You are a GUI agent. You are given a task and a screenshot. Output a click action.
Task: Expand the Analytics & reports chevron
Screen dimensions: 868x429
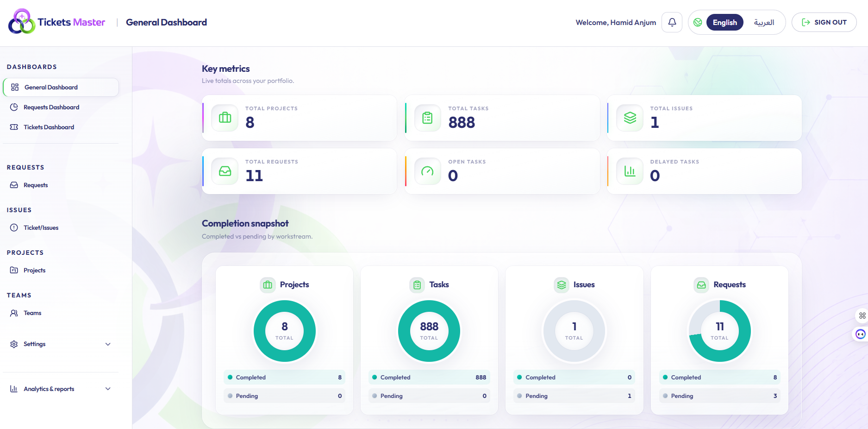tap(108, 389)
